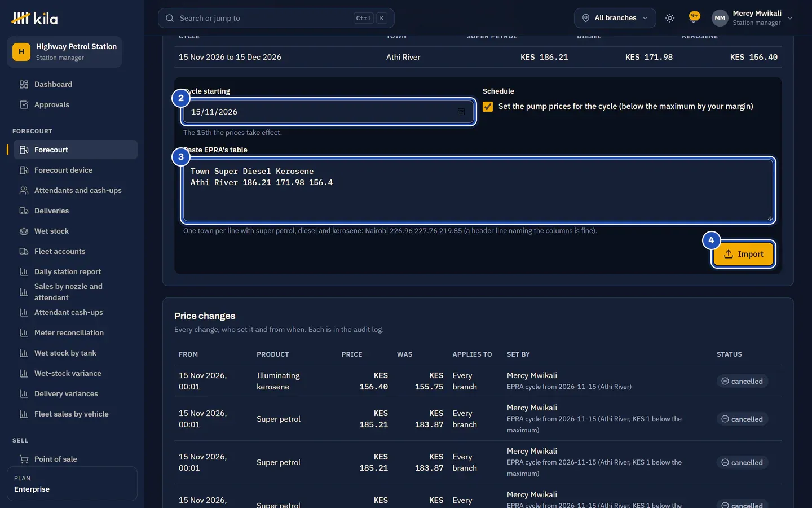
Task: Click the Illuminating kerosene product cell
Action: click(x=279, y=381)
